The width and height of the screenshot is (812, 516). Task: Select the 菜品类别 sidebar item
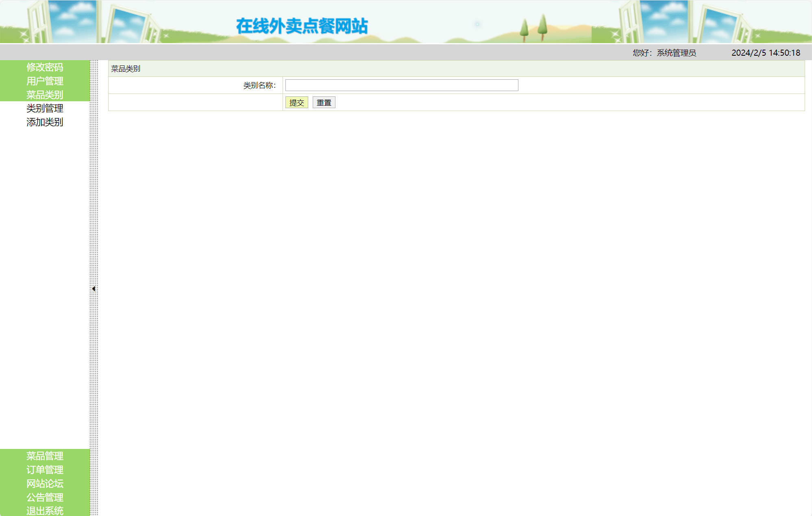(x=45, y=95)
